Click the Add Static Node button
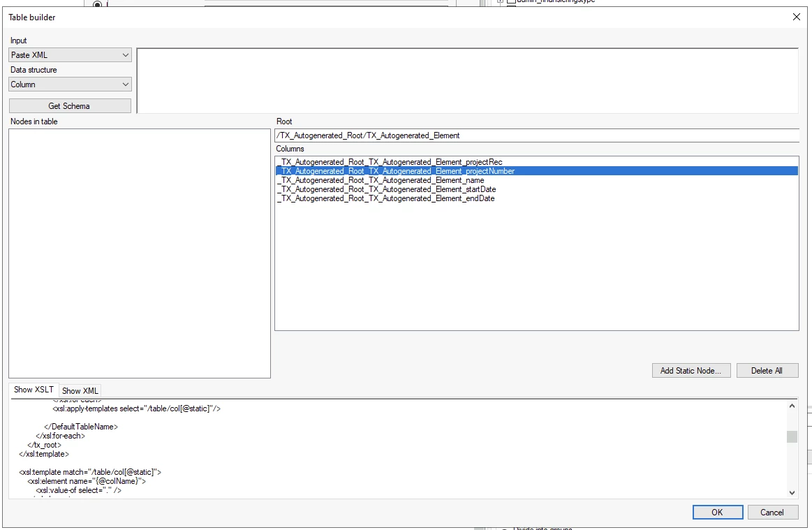This screenshot has height=530, width=812. (x=691, y=370)
